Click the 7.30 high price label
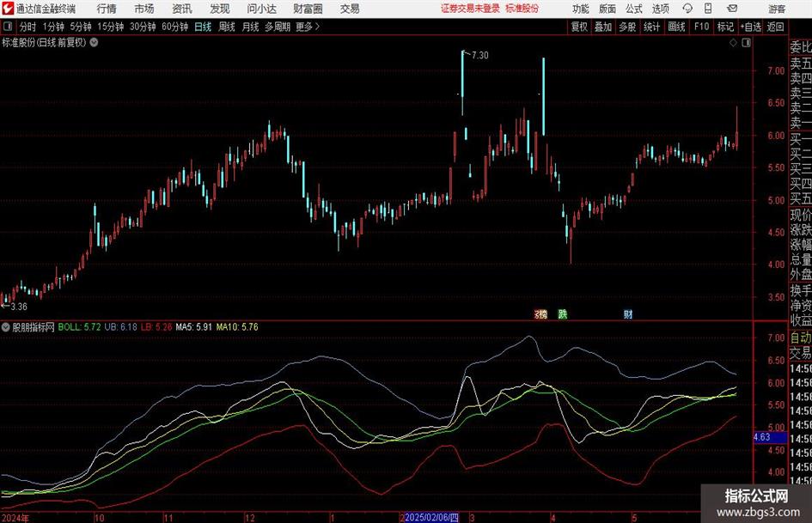Viewport: 812px width, 523px height. [x=480, y=55]
